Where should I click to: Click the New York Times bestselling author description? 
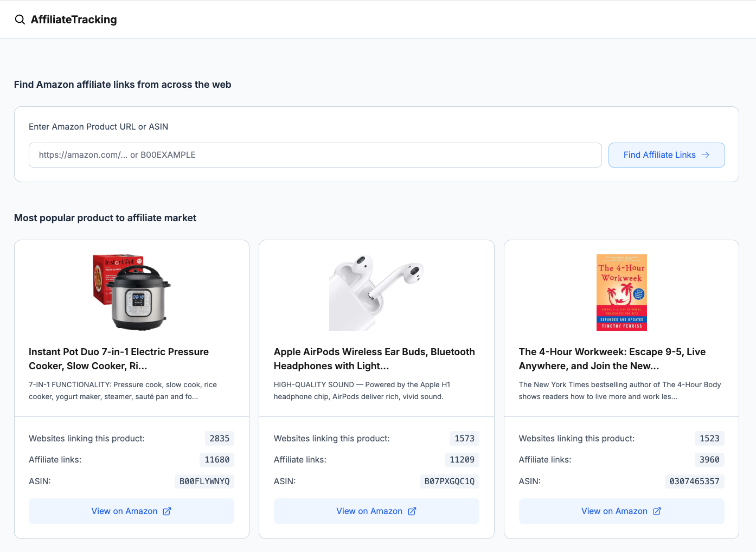620,390
